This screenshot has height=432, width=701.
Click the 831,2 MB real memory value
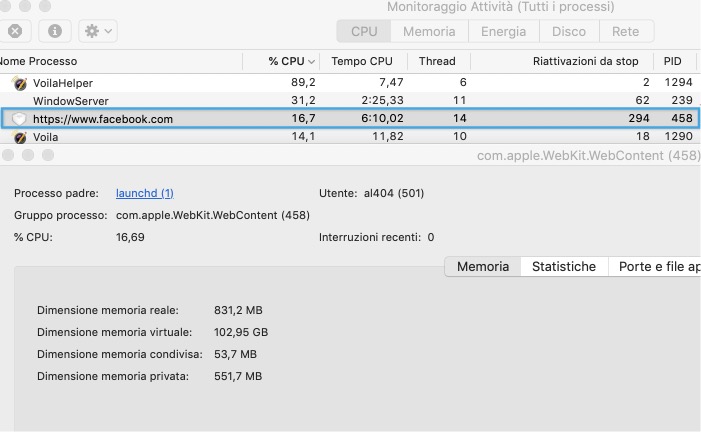coord(238,310)
